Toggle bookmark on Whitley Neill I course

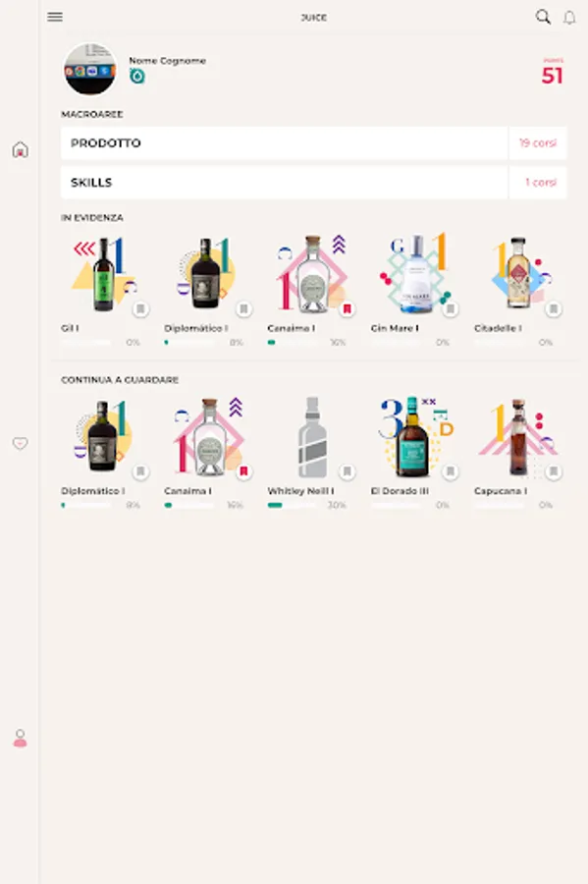point(347,471)
